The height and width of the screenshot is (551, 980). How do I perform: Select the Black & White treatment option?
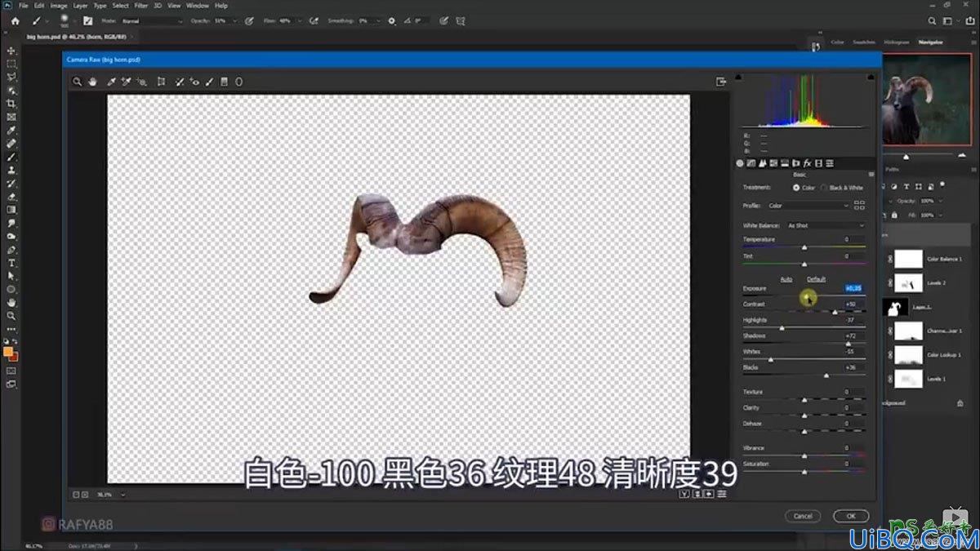[x=842, y=188]
